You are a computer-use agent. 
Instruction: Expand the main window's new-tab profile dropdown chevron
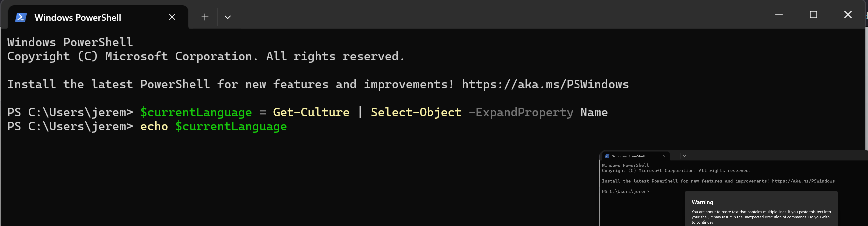(228, 17)
